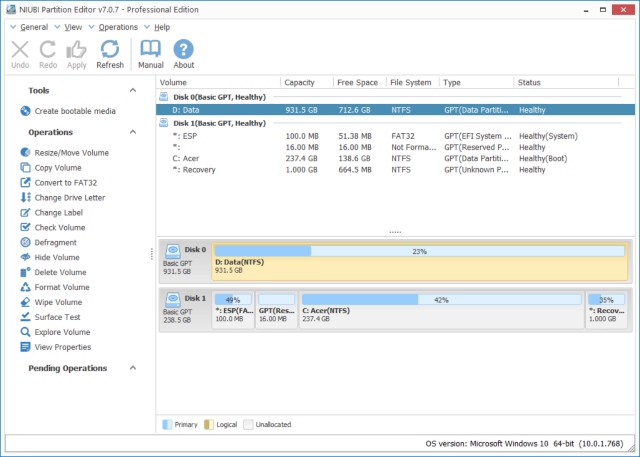Screen dimensions: 640x457
Task: Select the D: Data row in list
Action: [395, 110]
